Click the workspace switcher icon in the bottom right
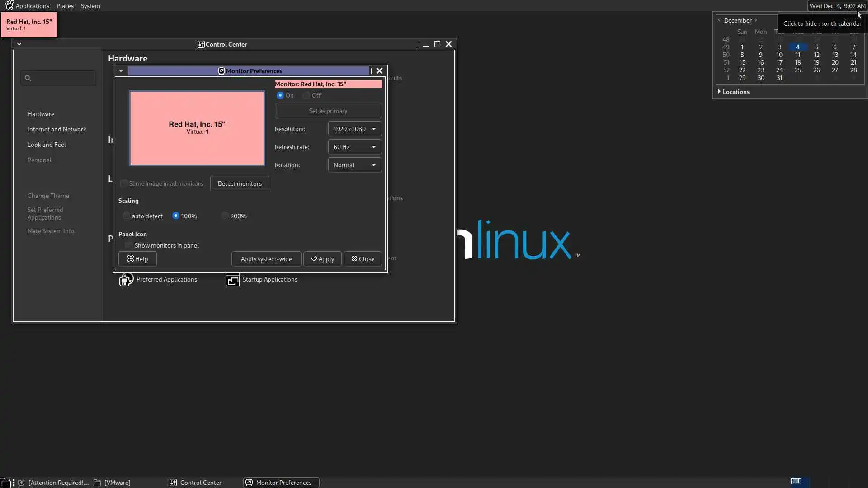 (x=796, y=481)
